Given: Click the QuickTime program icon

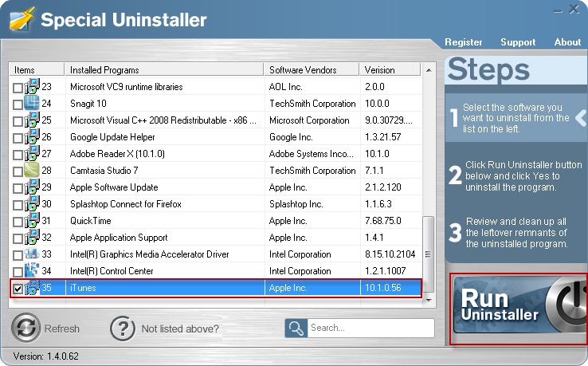Looking at the screenshot, I should click(32, 220).
